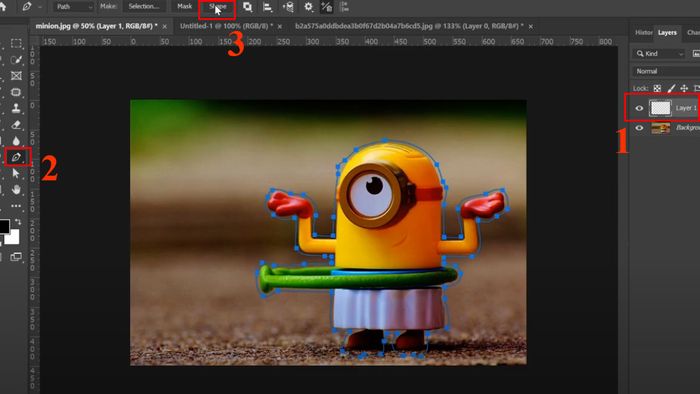Select the Layers panel tab
The image size is (700, 394).
click(x=667, y=33)
